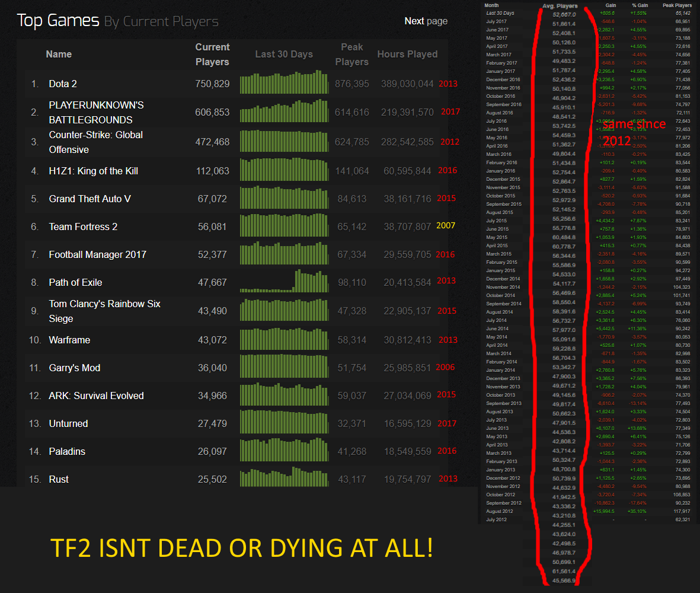Screen dimensions: 700x593
Task: Open the Paladins entry
Action: click(x=67, y=451)
